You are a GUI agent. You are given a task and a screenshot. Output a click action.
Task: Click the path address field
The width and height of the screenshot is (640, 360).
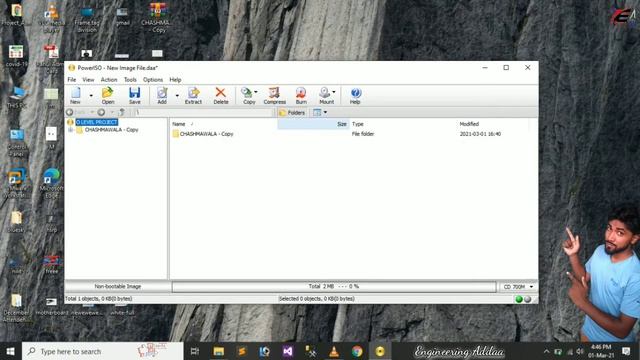click(x=203, y=112)
